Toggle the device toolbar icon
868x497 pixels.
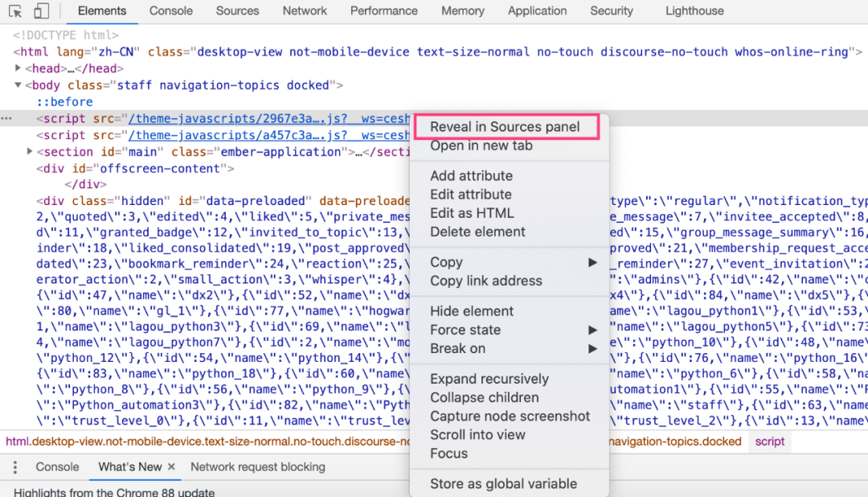pyautogui.click(x=42, y=10)
